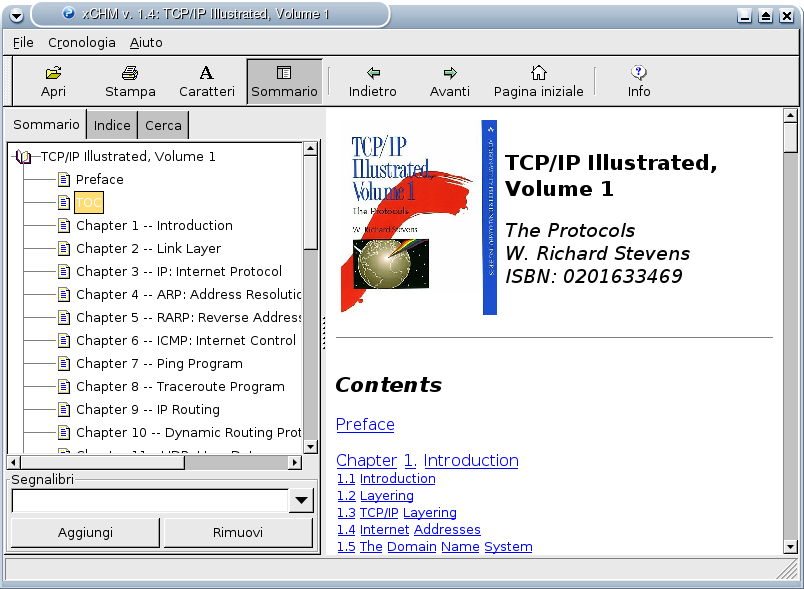
Task: Open the Info about icon
Action: coord(639,81)
